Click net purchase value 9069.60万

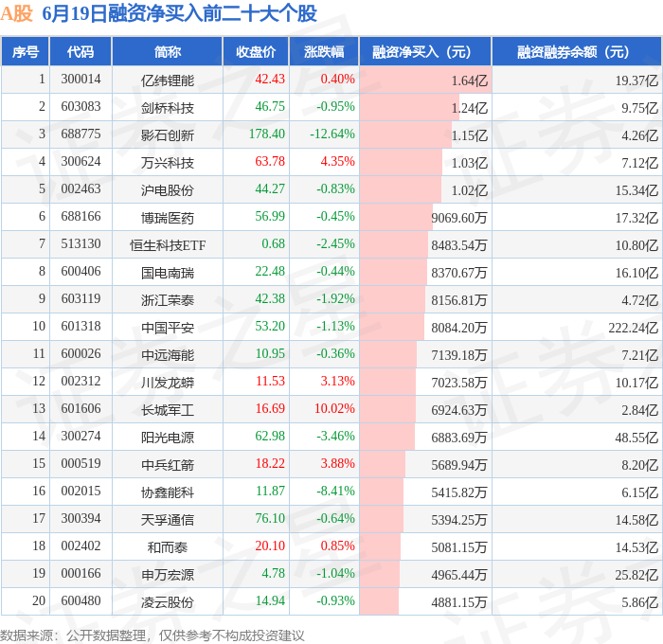coord(459,217)
